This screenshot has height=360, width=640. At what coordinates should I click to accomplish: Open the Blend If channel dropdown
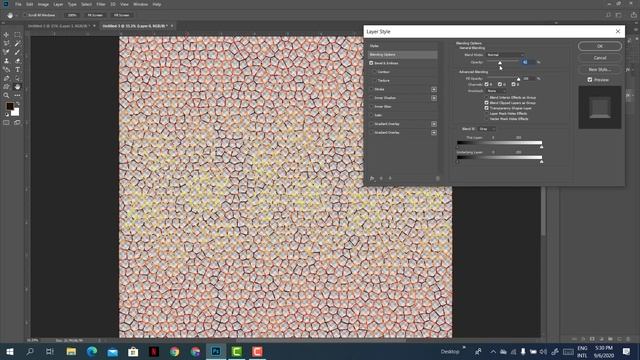pyautogui.click(x=487, y=129)
